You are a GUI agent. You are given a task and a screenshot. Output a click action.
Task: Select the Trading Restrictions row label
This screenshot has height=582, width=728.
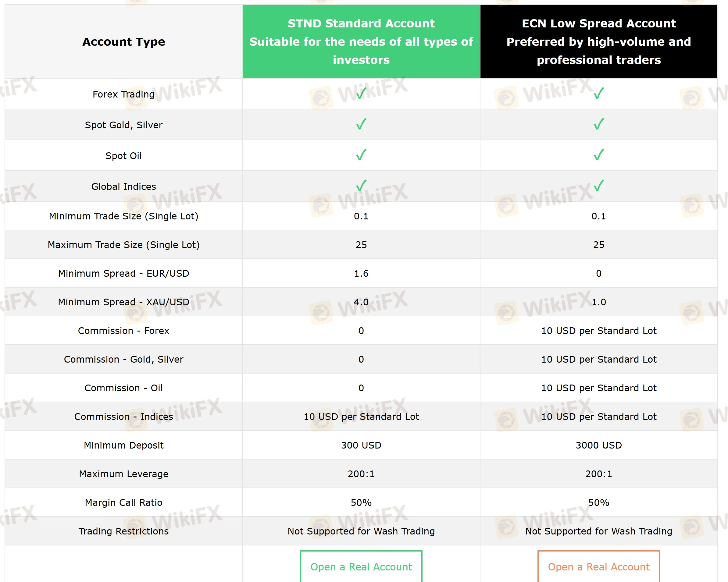(x=123, y=531)
